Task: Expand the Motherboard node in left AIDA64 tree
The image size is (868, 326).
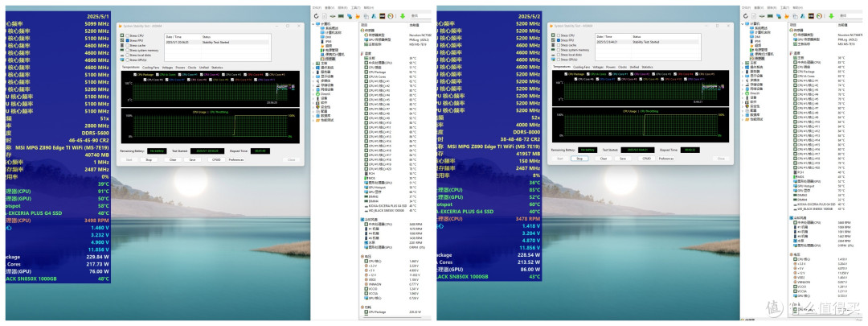Action: pyautogui.click(x=313, y=64)
